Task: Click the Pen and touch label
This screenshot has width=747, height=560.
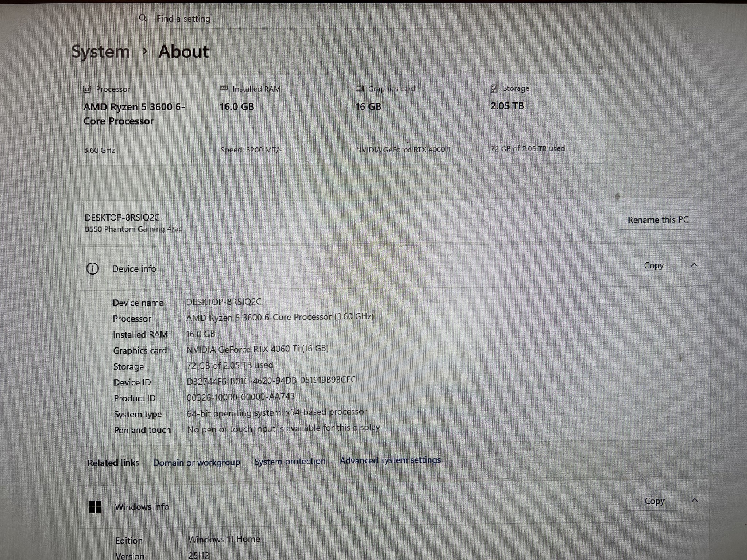Action: [x=143, y=430]
